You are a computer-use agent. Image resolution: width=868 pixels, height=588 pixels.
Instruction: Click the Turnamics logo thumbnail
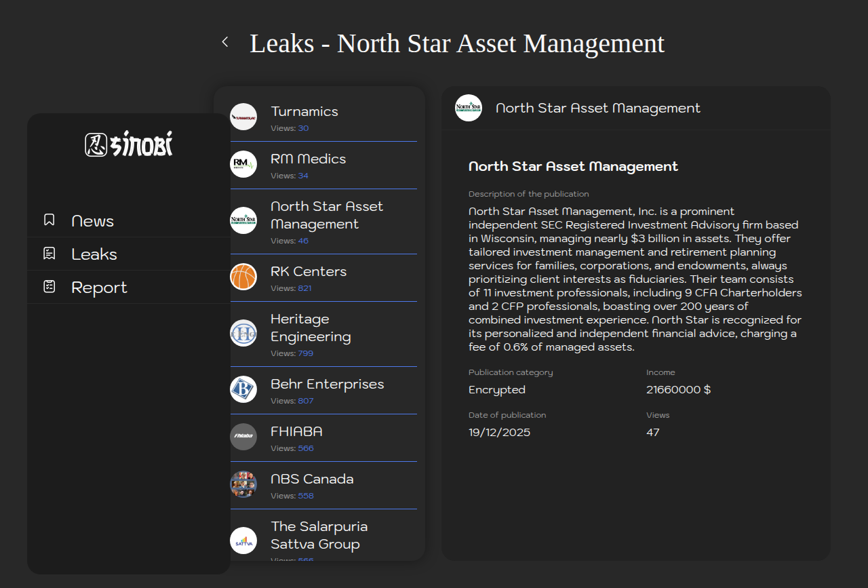point(243,117)
